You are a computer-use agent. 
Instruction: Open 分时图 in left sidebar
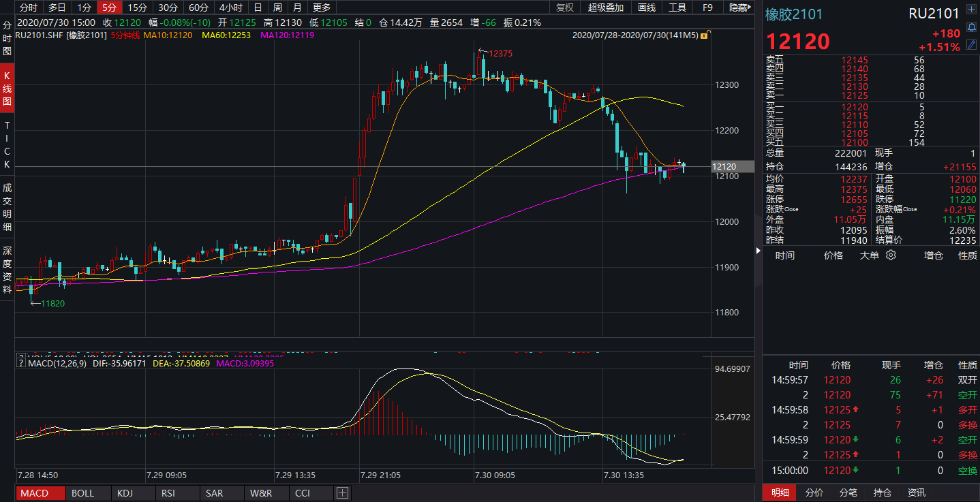(7, 37)
